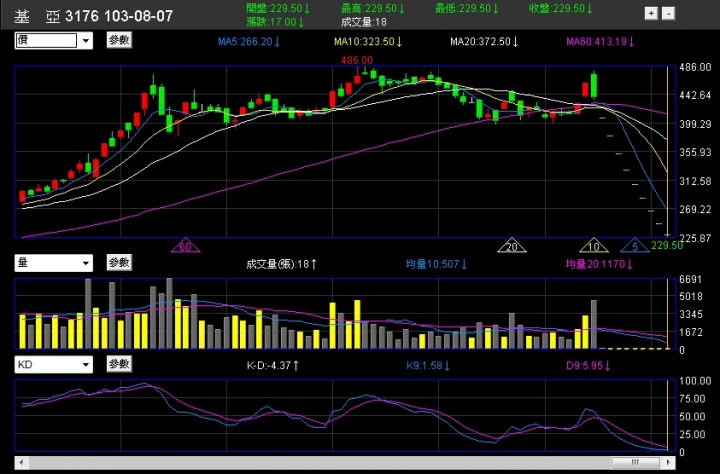Click the 均量10:507 label

point(437,264)
